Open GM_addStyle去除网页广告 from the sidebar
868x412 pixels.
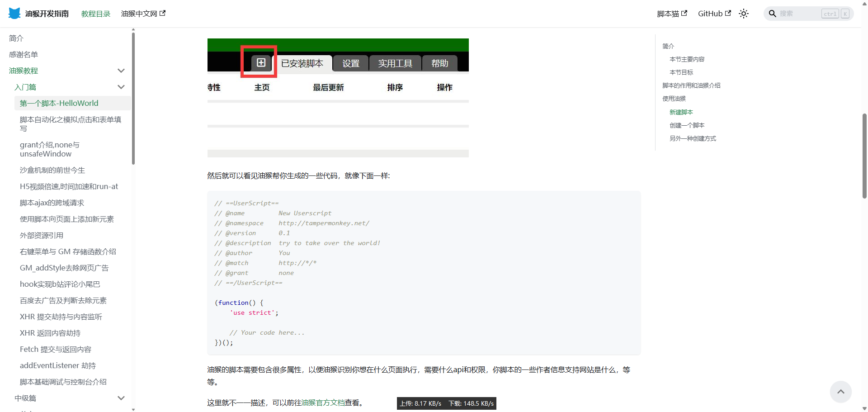[x=64, y=268]
